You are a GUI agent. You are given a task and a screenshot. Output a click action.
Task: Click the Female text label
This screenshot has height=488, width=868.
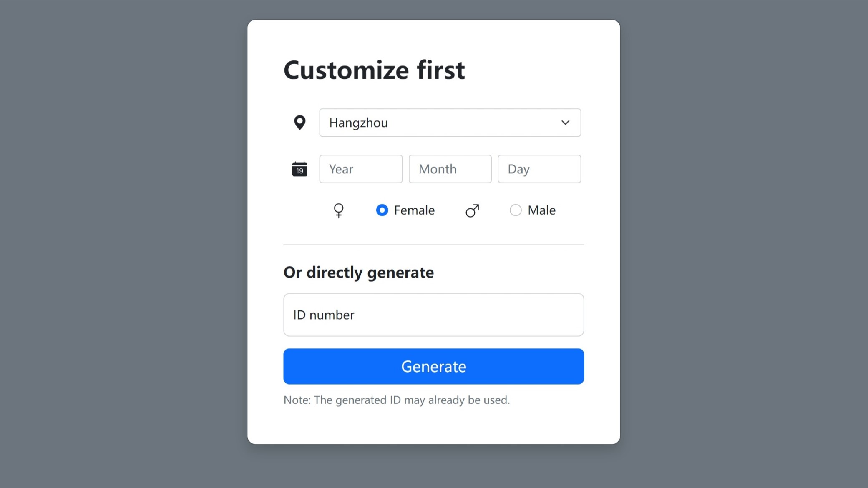tap(414, 210)
